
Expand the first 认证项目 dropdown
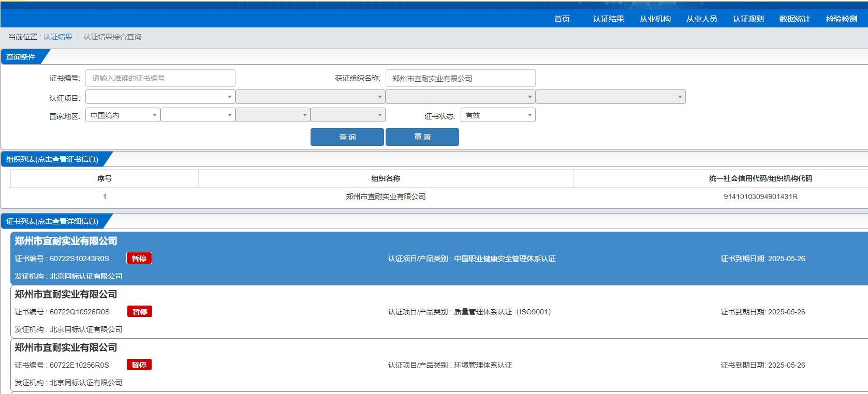click(160, 97)
